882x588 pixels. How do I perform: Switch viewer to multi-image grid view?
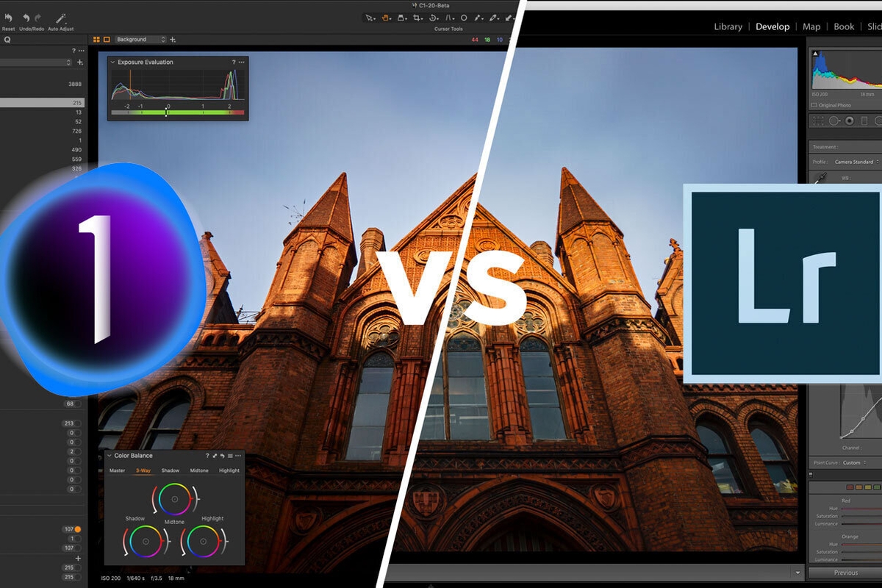pyautogui.click(x=96, y=40)
